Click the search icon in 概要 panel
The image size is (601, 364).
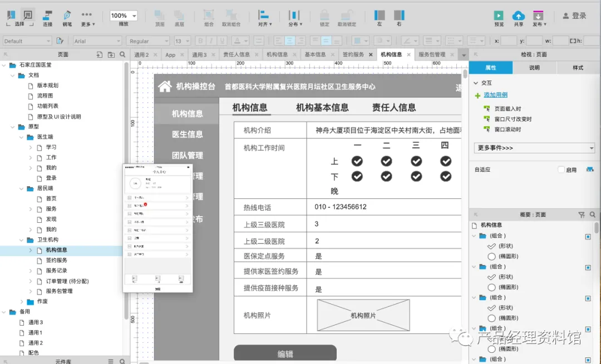click(593, 215)
